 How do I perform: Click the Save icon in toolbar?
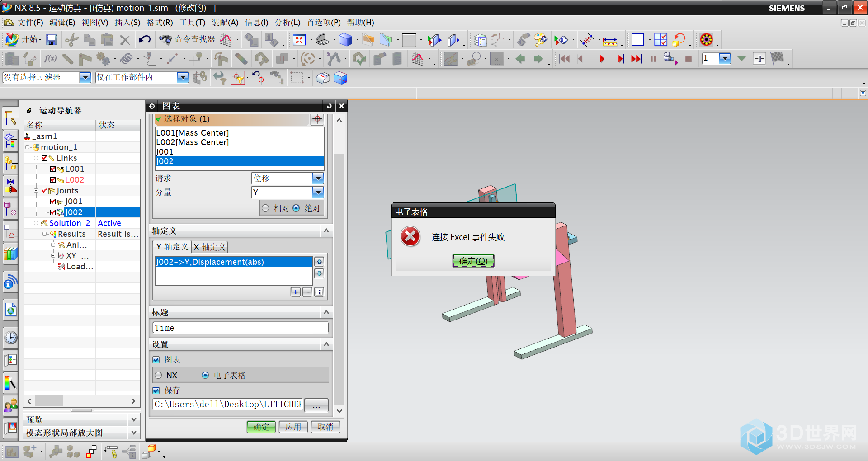click(52, 40)
